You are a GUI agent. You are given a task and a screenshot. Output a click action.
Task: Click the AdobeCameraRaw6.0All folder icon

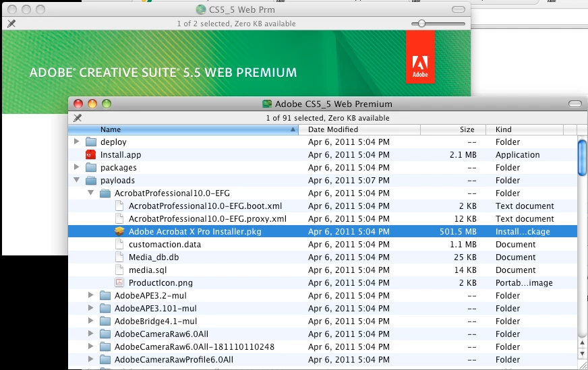(105, 334)
